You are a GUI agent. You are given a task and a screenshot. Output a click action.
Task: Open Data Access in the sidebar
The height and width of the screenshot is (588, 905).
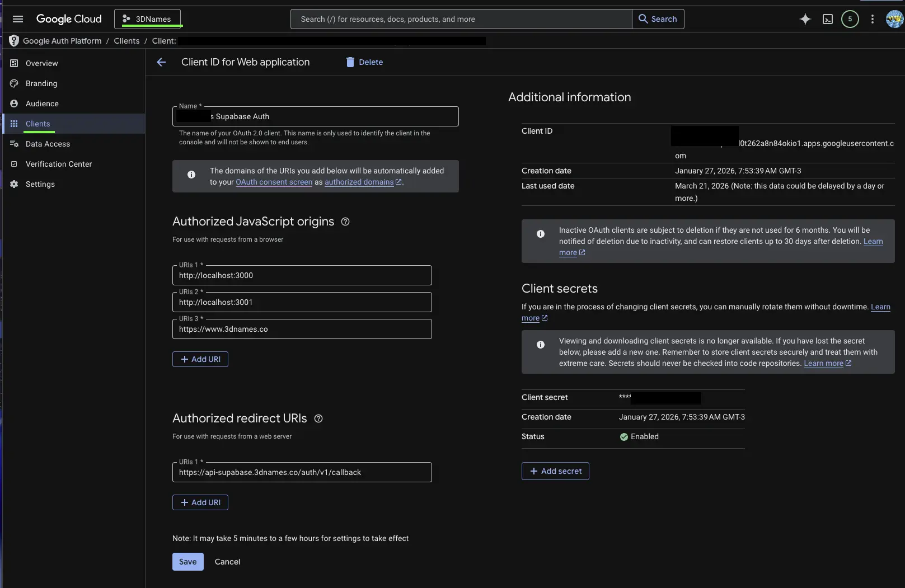tap(74, 144)
